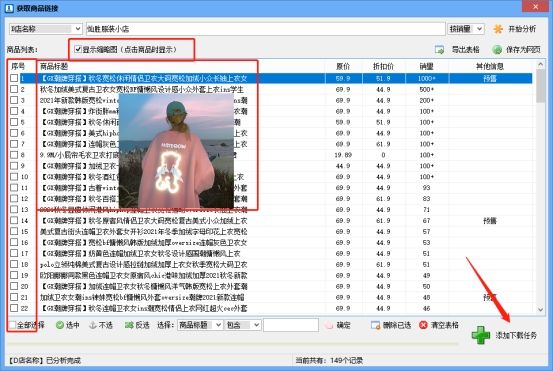Click the 开始分析 sun icon
The height and width of the screenshot is (371, 553).
498,29
